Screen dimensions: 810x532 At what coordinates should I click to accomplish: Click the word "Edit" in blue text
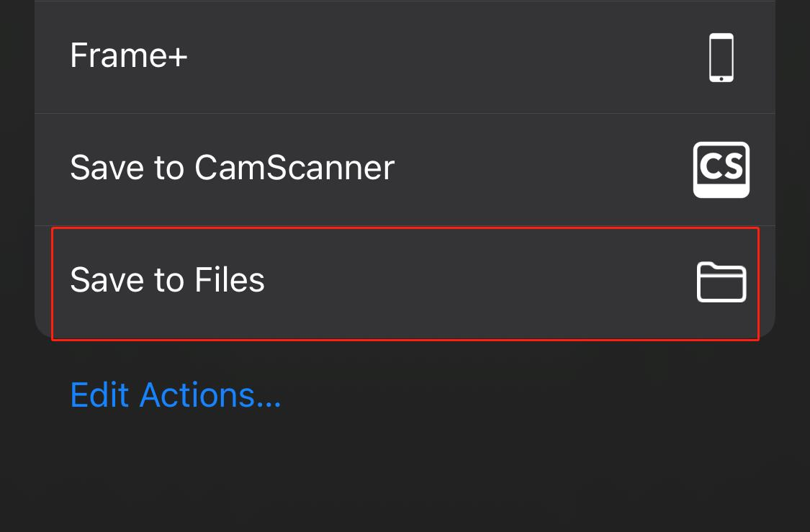click(x=100, y=395)
